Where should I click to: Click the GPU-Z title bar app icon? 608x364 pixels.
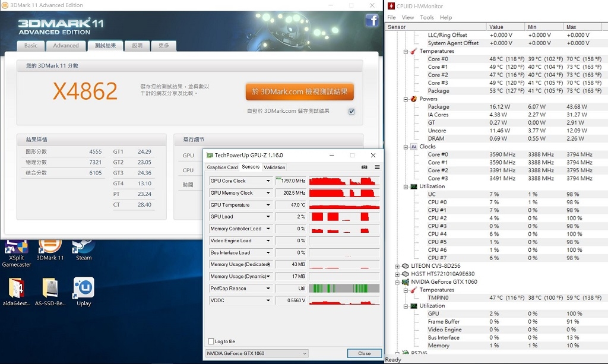[210, 156]
